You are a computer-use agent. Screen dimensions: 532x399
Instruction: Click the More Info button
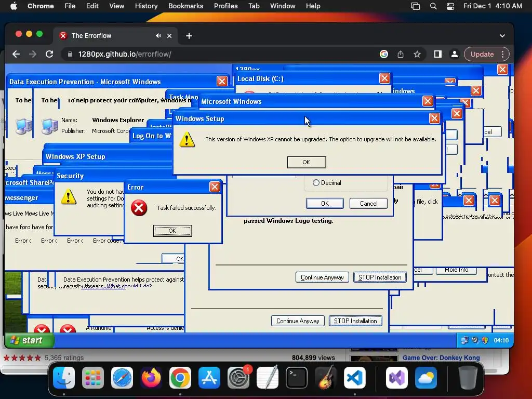[456, 270]
